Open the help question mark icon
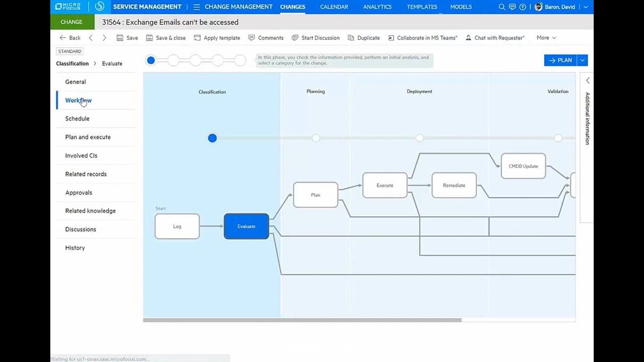Screen dimensions: 644x362 (522, 7)
